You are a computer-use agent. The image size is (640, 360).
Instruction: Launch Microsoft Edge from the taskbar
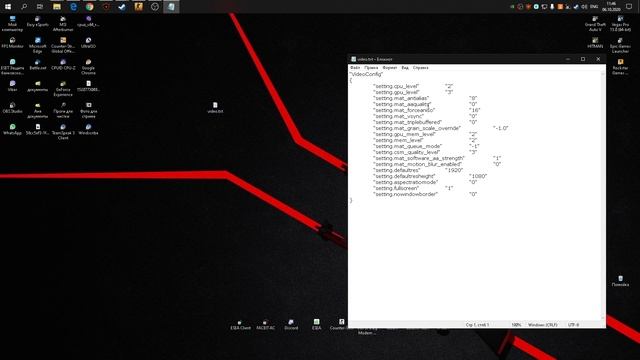73,7
